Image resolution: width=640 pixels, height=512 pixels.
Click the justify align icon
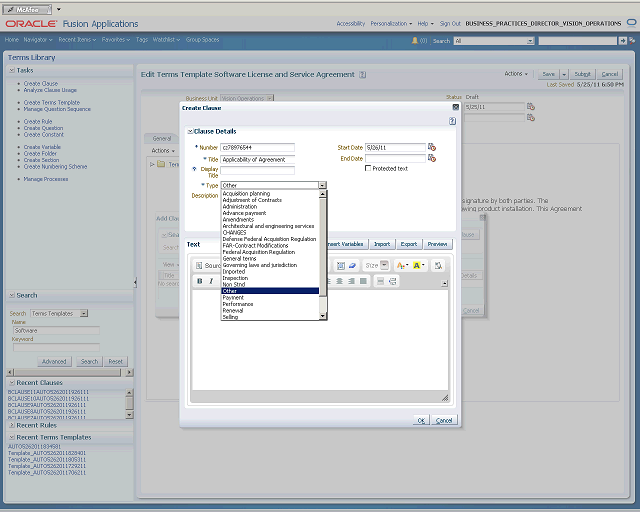[x=363, y=281]
